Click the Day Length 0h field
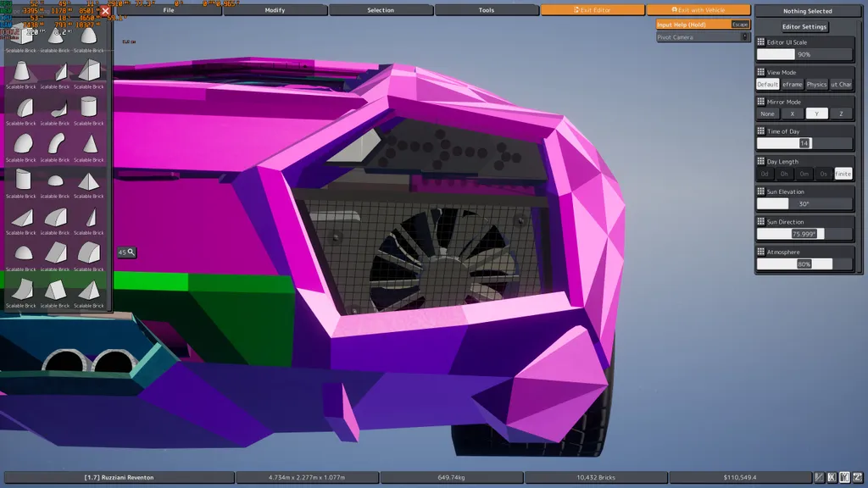This screenshot has height=488, width=868. click(x=784, y=174)
